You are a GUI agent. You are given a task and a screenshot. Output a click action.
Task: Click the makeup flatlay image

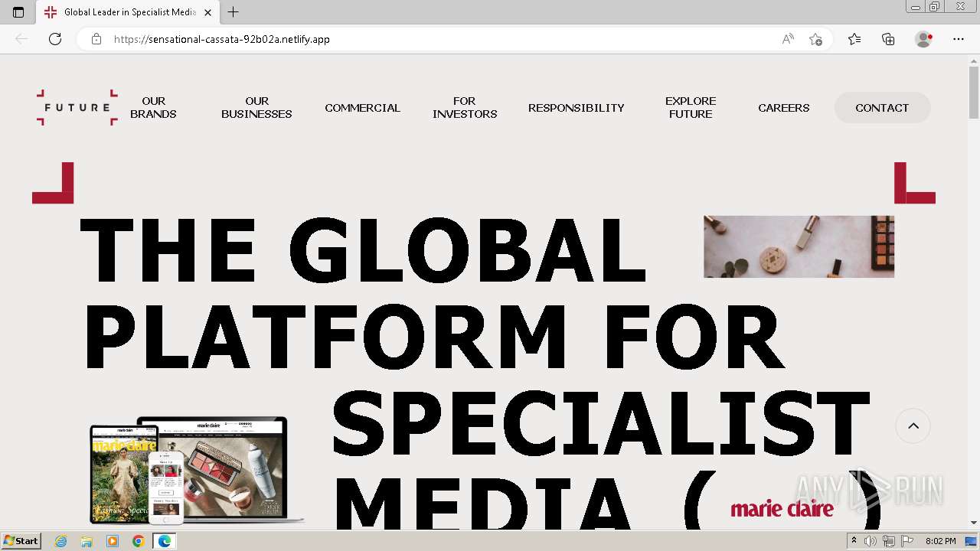(799, 246)
